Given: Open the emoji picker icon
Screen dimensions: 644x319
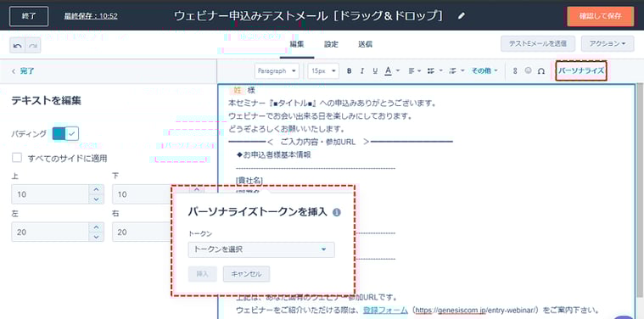Looking at the screenshot, I should click(x=528, y=70).
